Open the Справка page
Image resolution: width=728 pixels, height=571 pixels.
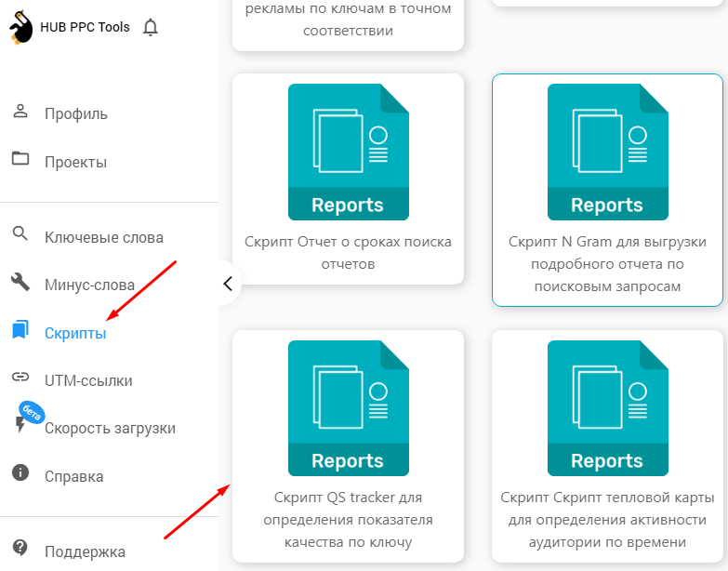coord(73,476)
